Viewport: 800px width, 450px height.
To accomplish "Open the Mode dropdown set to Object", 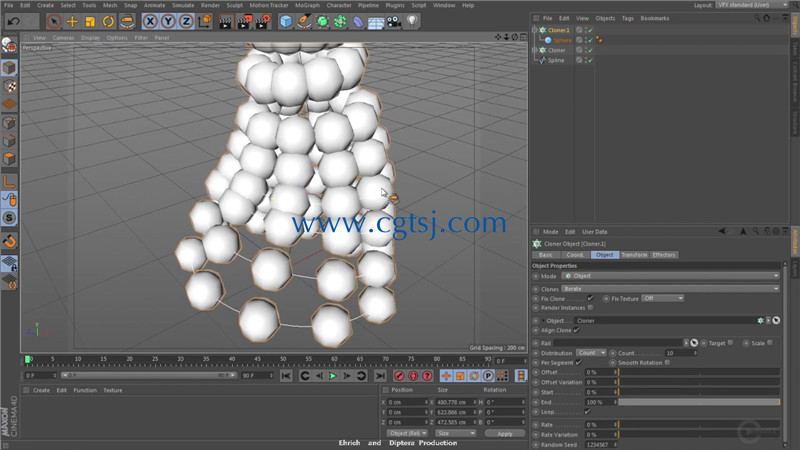I will (670, 276).
